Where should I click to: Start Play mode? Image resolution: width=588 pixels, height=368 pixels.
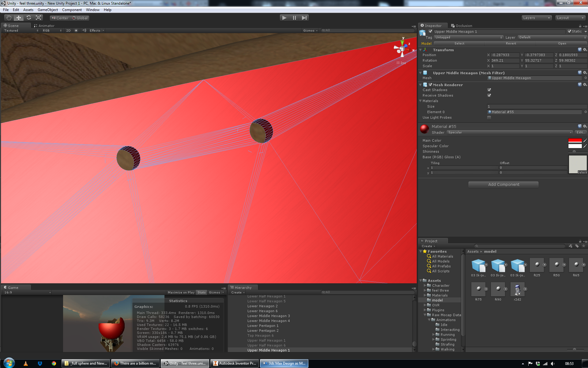click(285, 18)
